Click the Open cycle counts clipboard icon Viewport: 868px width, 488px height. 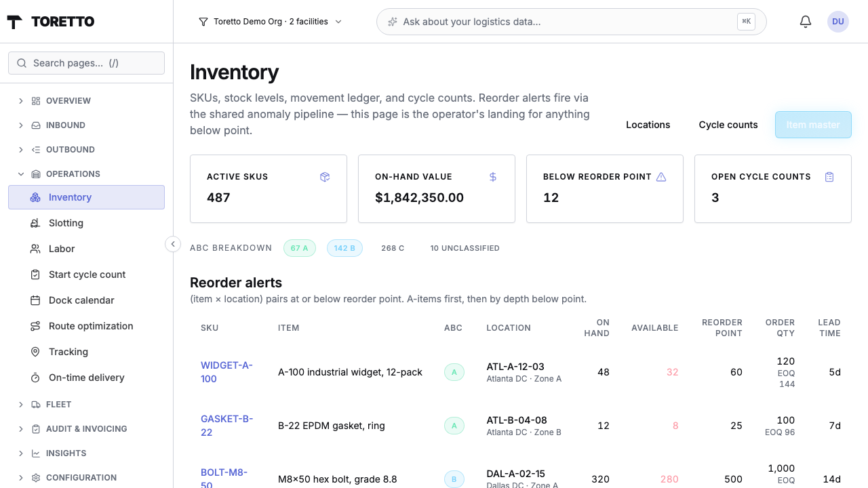coord(829,177)
